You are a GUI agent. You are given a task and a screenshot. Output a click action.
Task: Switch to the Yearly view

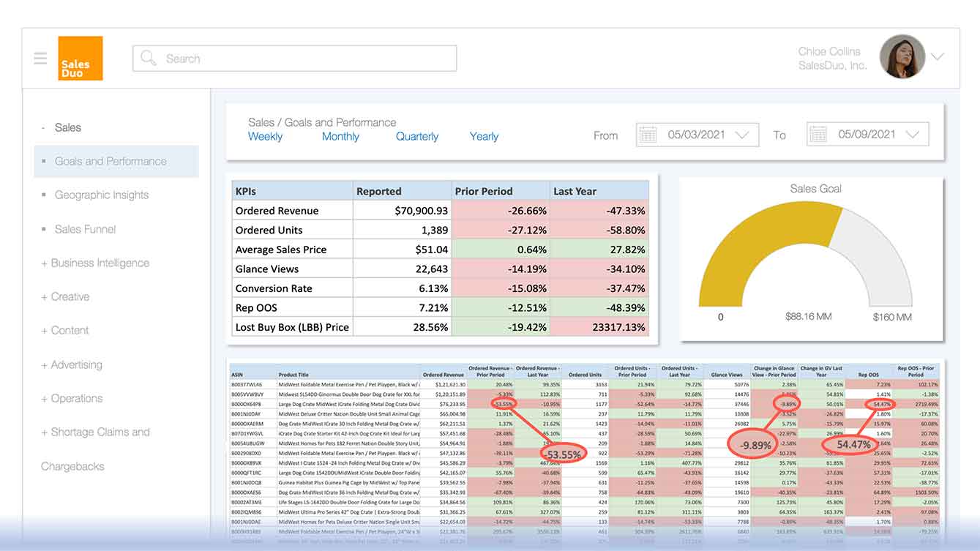point(484,137)
